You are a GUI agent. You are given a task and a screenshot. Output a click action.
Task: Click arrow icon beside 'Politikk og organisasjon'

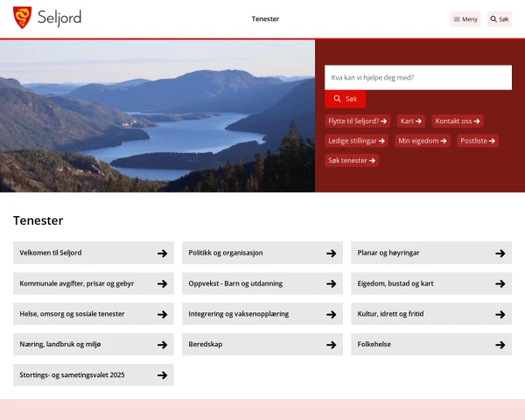[x=331, y=253]
